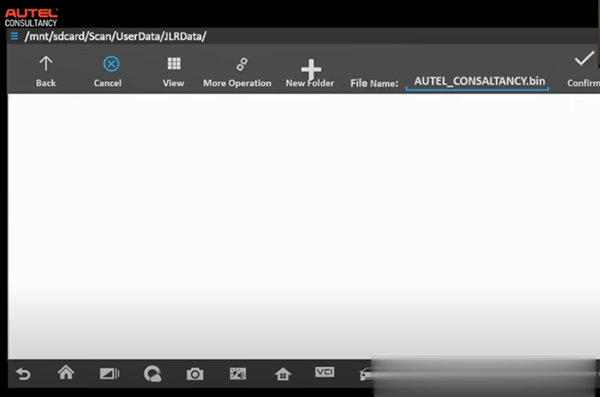Open More Operation options
The image size is (600, 397).
(237, 72)
